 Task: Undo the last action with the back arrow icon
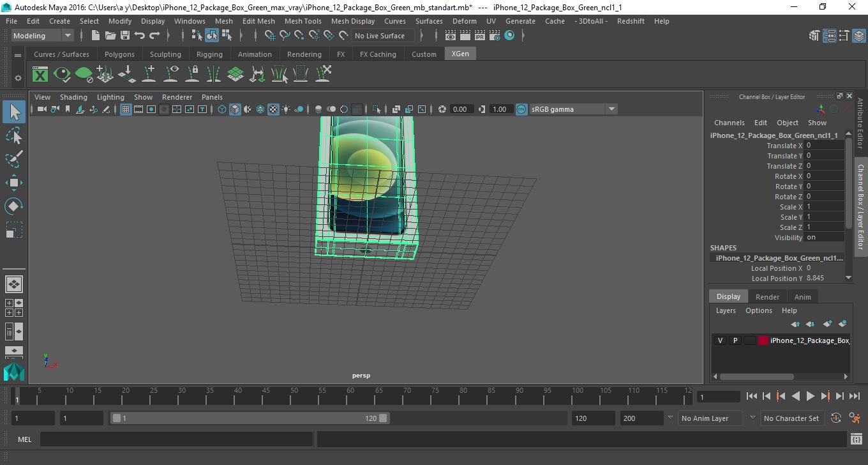(140, 36)
